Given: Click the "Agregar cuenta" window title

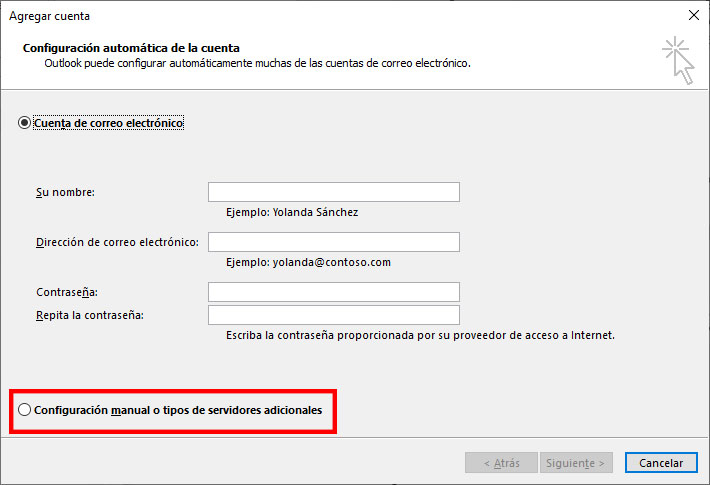Looking at the screenshot, I should pyautogui.click(x=49, y=16).
